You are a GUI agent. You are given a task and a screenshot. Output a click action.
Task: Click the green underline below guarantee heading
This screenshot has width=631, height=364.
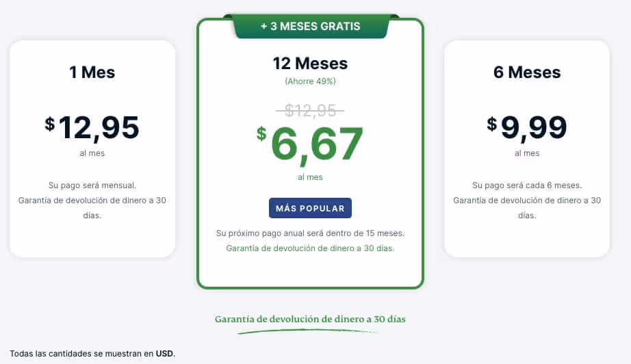[x=308, y=331]
